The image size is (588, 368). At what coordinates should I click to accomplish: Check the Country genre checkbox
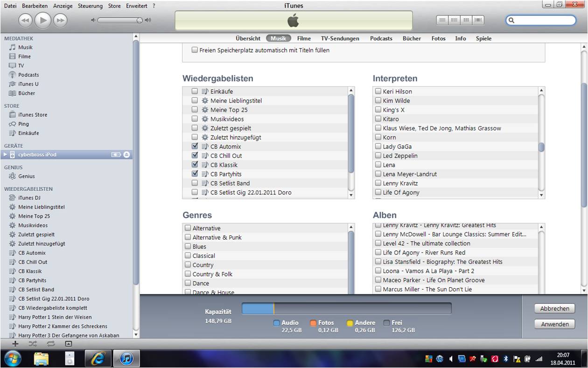click(x=188, y=265)
